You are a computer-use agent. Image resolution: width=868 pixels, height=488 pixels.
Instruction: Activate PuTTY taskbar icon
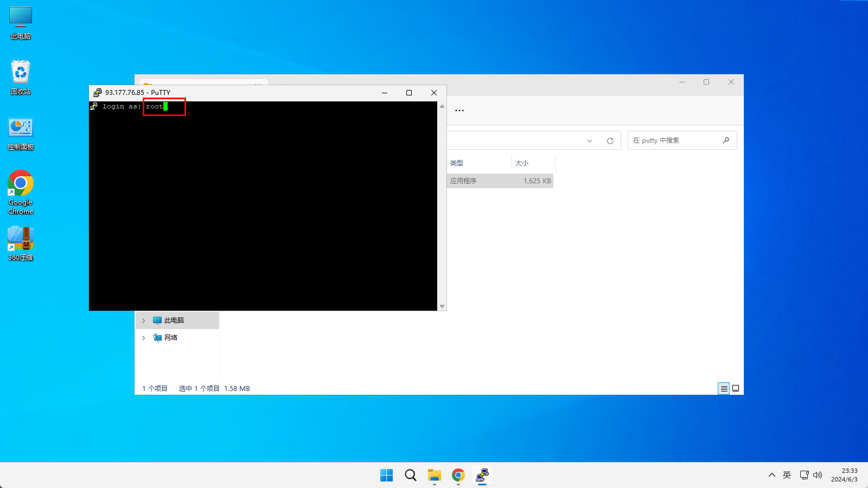tap(482, 476)
